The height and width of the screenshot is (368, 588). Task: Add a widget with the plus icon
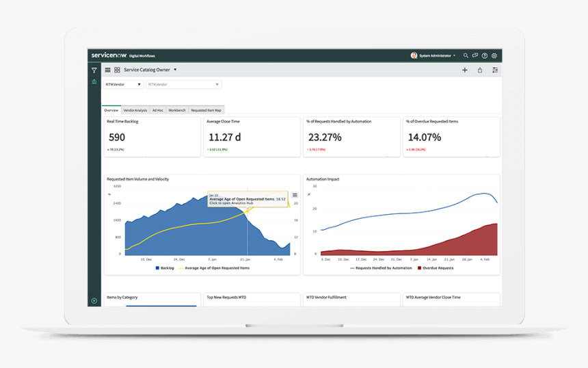[465, 70]
